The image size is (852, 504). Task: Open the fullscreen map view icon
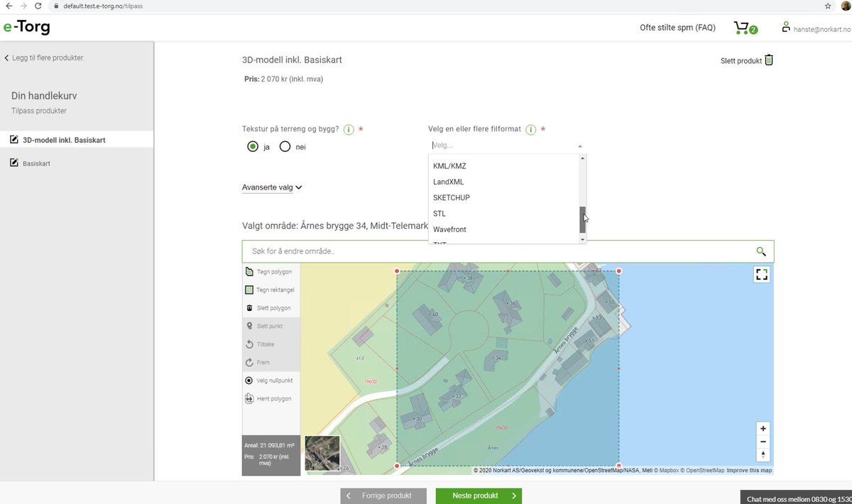(761, 274)
